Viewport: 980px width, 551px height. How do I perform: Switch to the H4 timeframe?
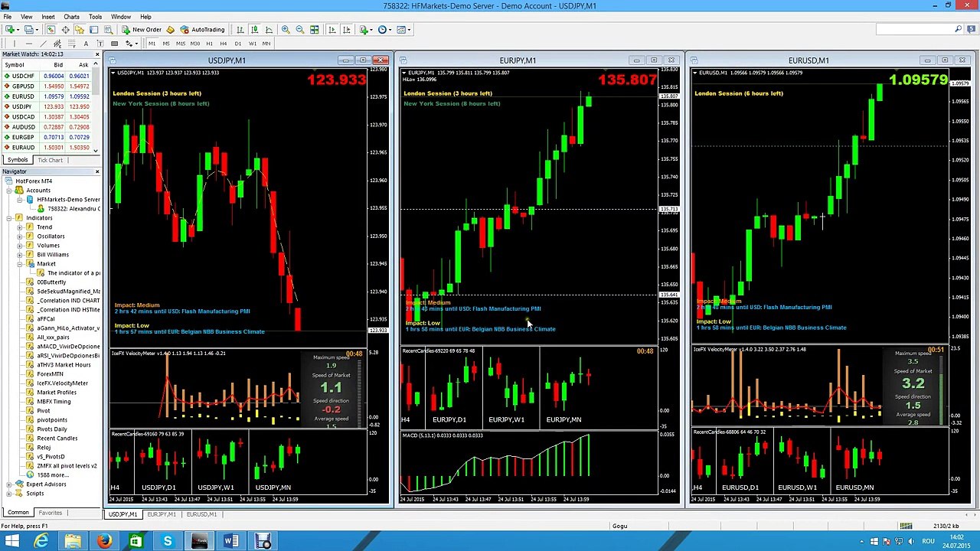(224, 44)
